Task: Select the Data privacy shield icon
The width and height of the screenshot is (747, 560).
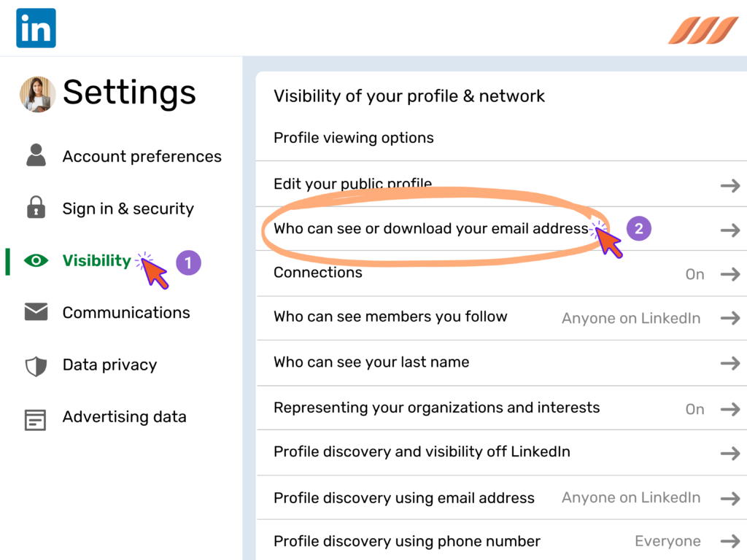Action: [x=35, y=365]
